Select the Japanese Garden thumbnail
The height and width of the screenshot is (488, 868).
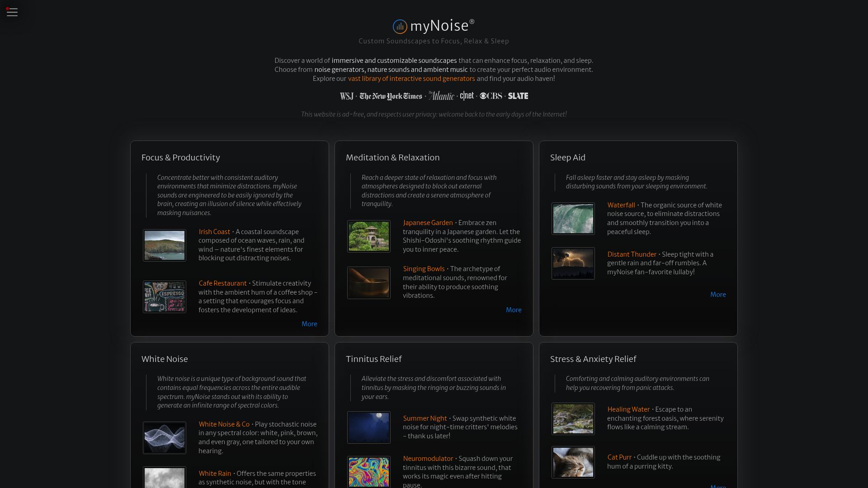pyautogui.click(x=369, y=236)
